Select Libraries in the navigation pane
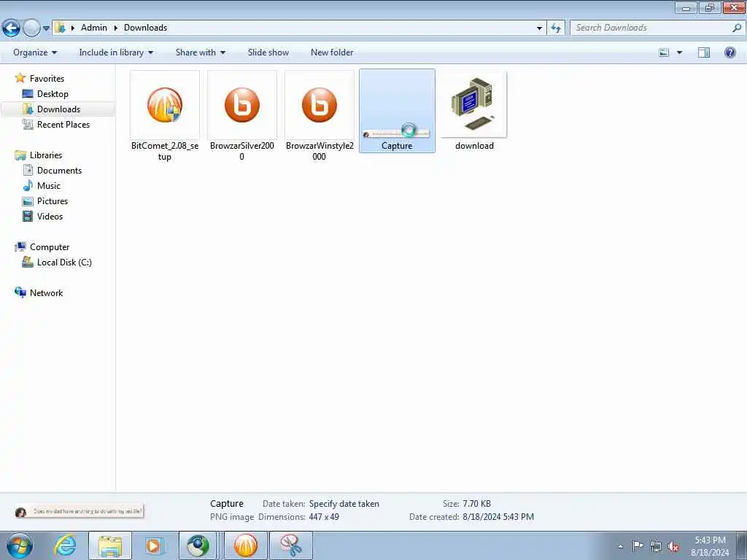 coord(45,155)
